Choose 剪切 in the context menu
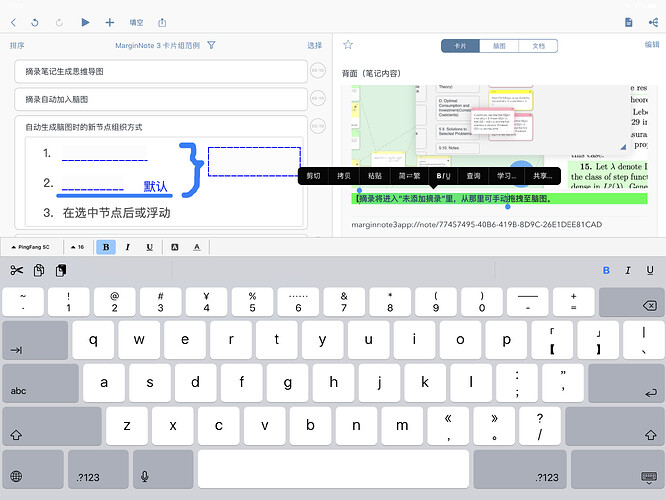 313,176
